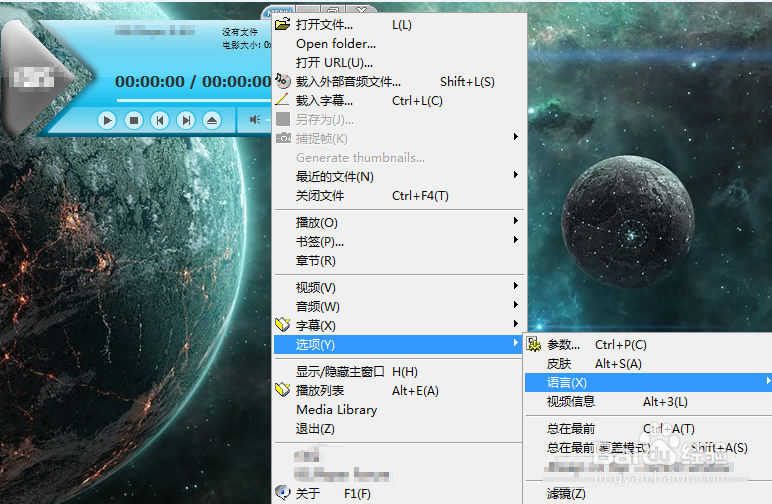This screenshot has height=504, width=772.
Task: Click the Eject/open button in player
Action: click(212, 120)
